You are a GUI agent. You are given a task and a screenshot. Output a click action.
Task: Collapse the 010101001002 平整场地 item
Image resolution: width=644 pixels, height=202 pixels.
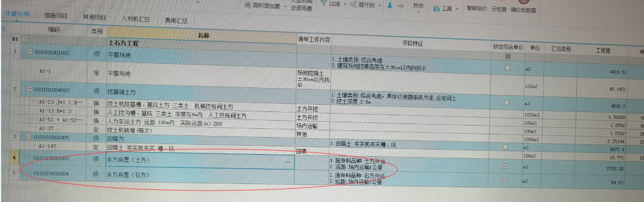(x=29, y=52)
